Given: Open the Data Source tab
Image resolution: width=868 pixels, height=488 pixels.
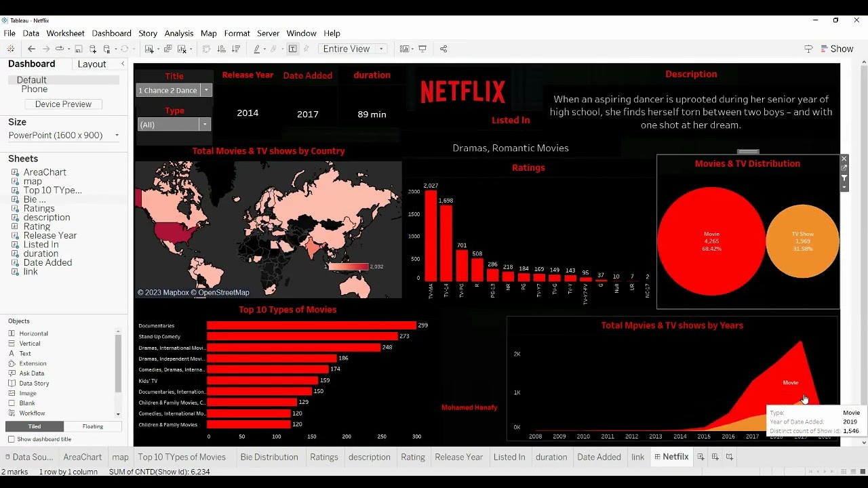Looking at the screenshot, I should 28,457.
